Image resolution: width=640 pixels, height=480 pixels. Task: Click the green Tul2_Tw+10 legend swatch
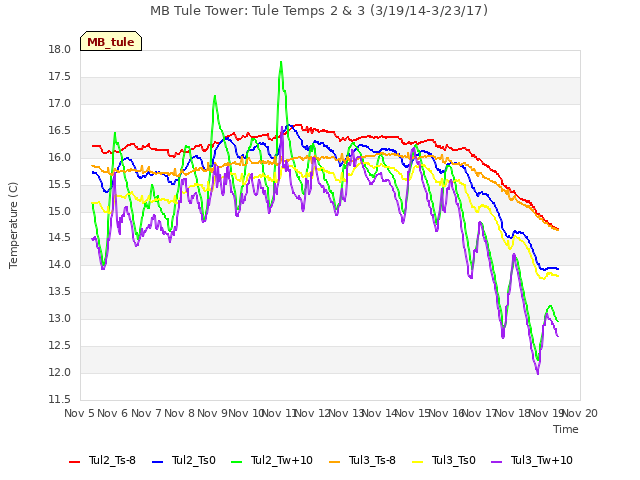point(237,461)
